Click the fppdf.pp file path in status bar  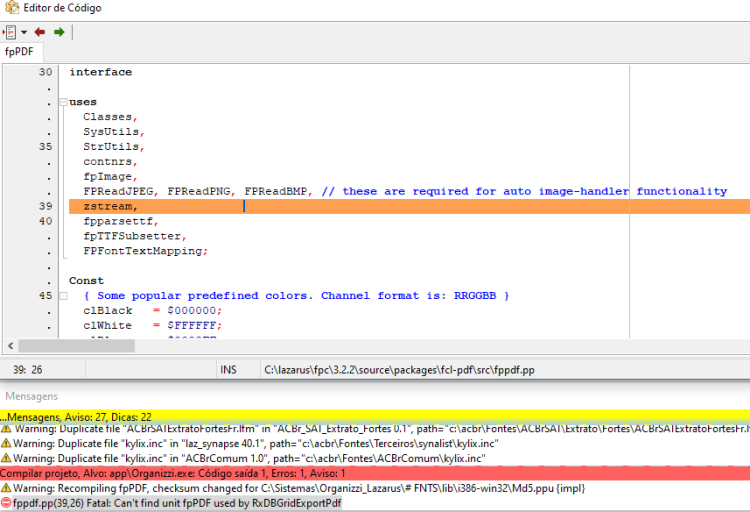[x=399, y=369]
